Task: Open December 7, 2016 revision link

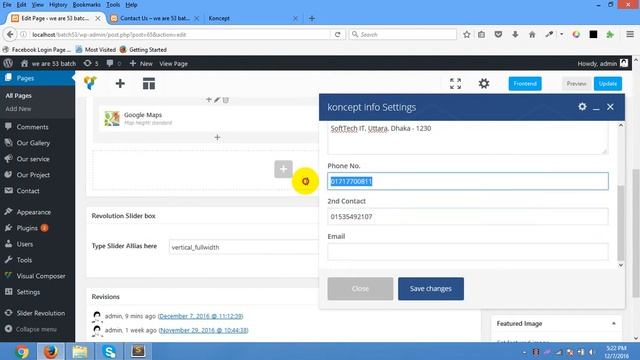Action: coord(200,316)
